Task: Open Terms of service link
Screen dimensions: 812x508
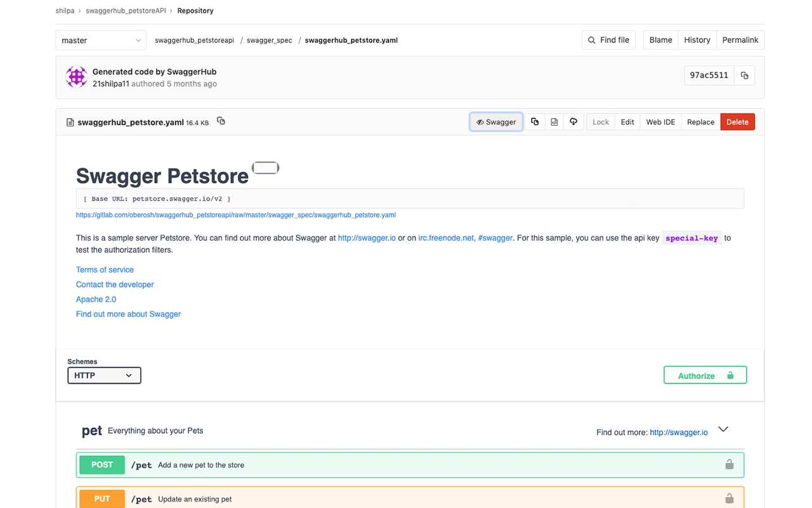Action: 105,270
